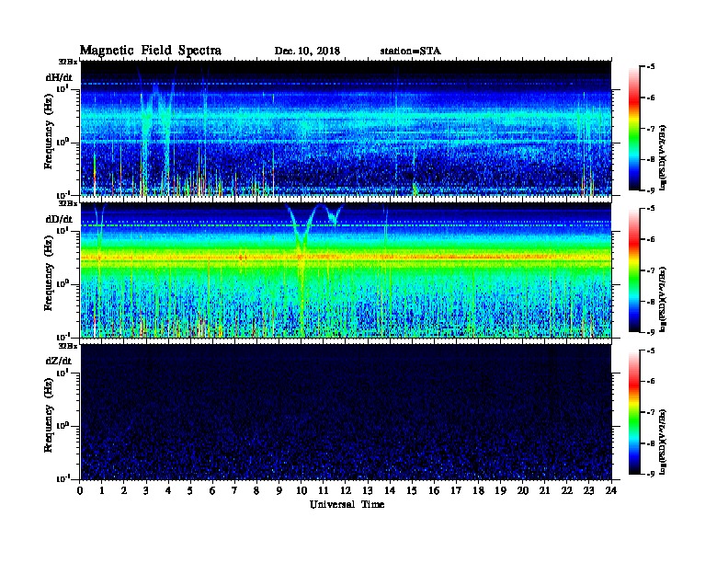Click hour "7" on the Universal Time axis
The height and width of the screenshot is (563, 728).
coord(234,491)
